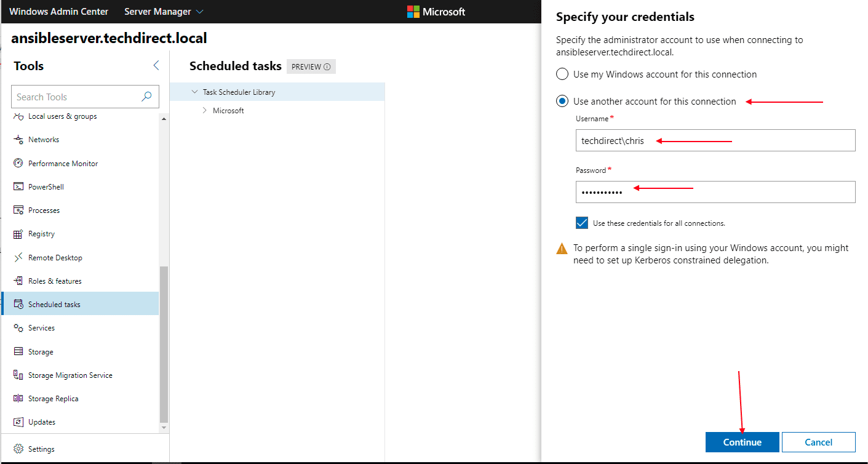Open Updates via its icon
The image size is (868, 464).
[18, 422]
